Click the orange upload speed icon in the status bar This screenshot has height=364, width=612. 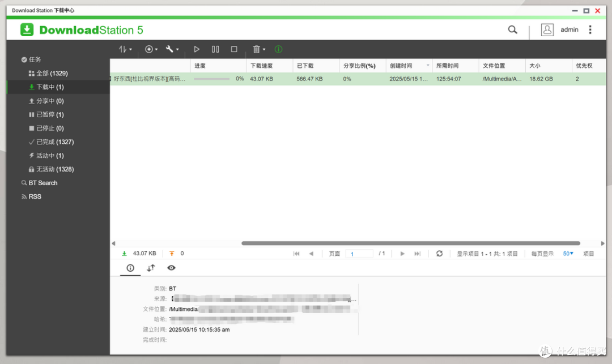(x=172, y=253)
